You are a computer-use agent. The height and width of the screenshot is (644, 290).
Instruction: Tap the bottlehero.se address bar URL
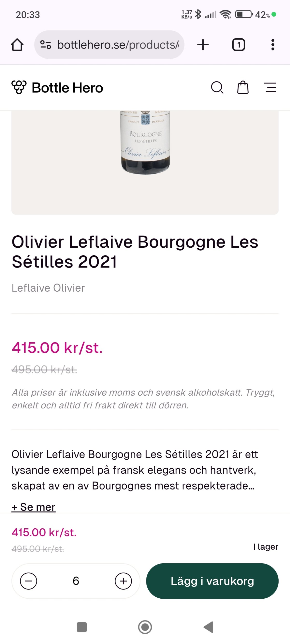pos(118,45)
